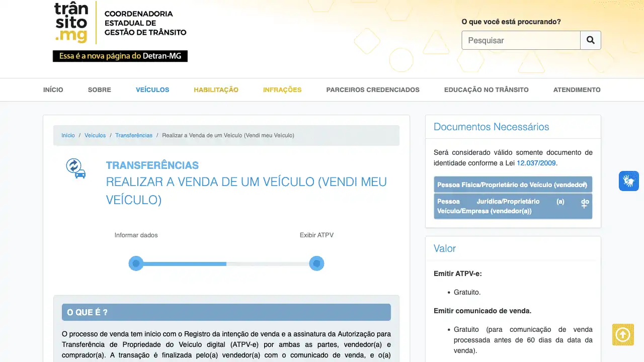Open the Veículos menu
This screenshot has height=362, width=644.
(x=152, y=90)
